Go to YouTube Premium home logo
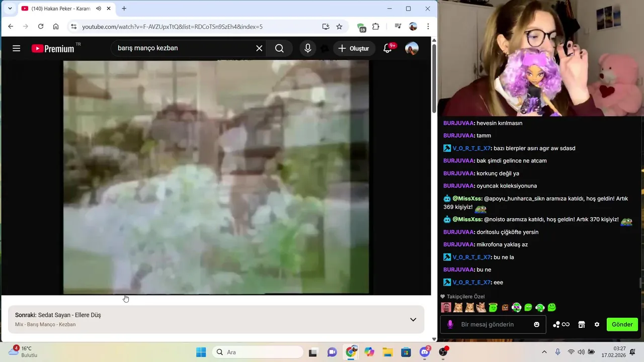644x362 pixels. tap(53, 48)
